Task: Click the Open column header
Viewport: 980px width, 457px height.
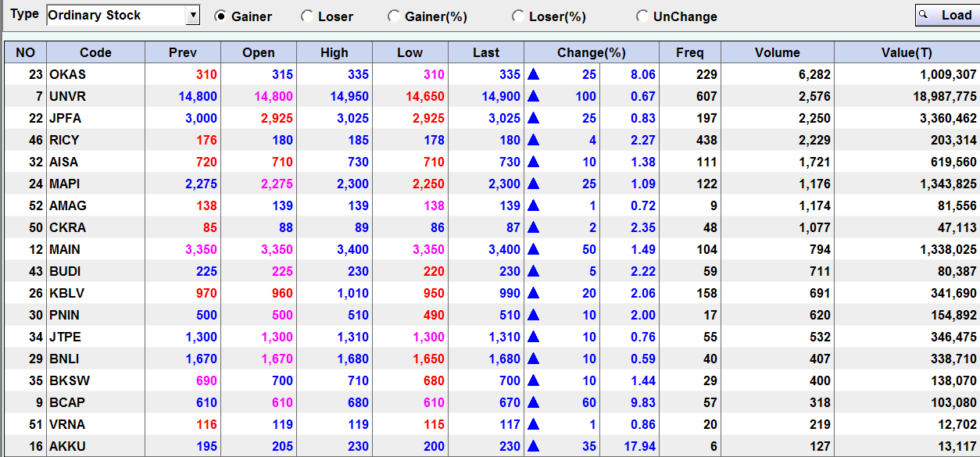Action: [x=259, y=52]
